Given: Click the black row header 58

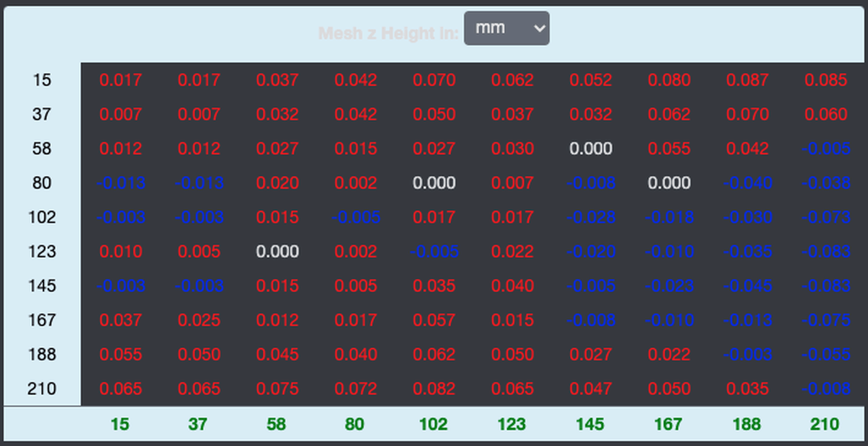Looking at the screenshot, I should pos(42,148).
